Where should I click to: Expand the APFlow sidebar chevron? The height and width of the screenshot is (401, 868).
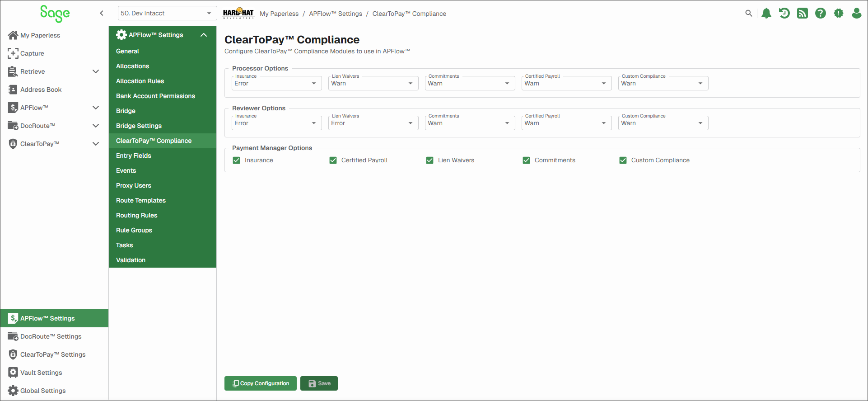point(96,108)
